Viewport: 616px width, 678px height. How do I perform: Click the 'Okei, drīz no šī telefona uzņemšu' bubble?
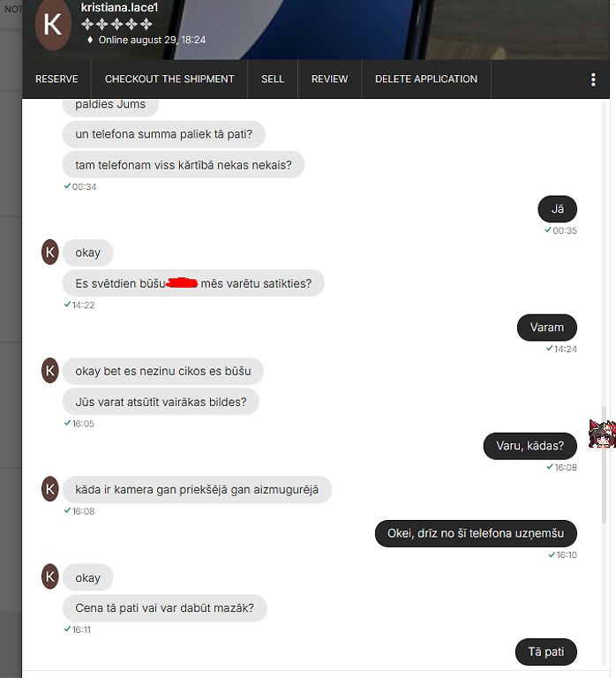pyautogui.click(x=476, y=533)
